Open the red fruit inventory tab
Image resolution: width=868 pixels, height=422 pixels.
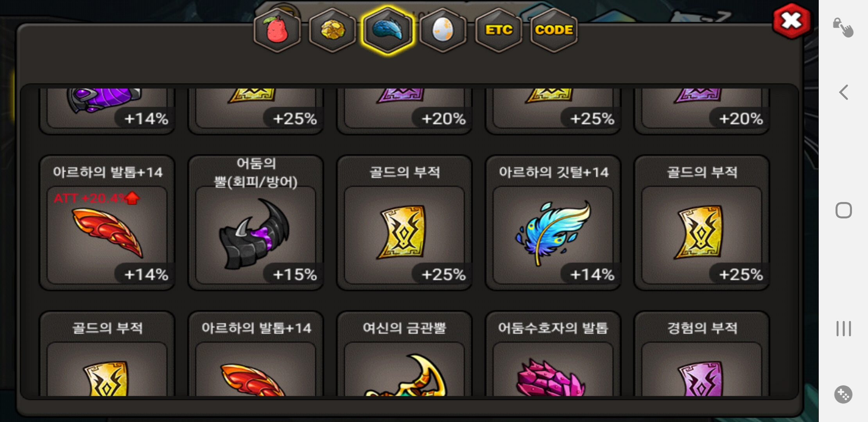(277, 30)
